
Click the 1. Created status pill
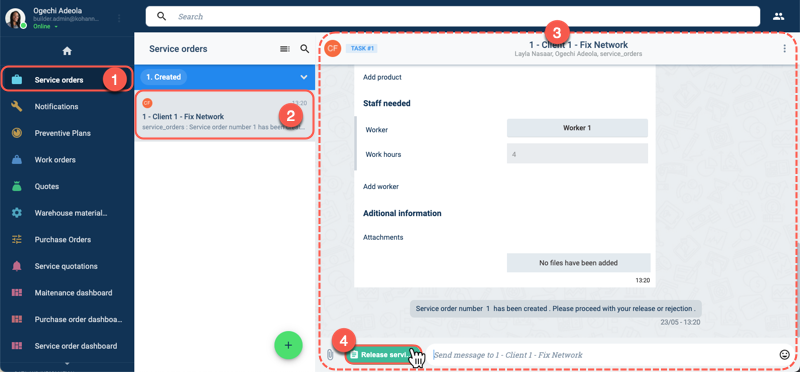[163, 77]
